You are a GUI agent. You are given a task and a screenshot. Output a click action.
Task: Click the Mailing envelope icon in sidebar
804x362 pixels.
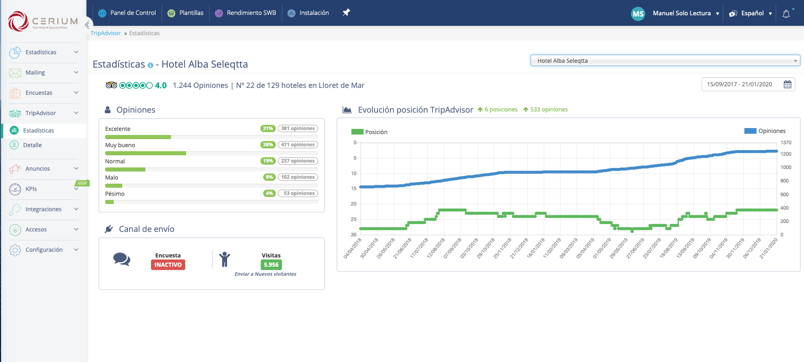[x=15, y=73]
